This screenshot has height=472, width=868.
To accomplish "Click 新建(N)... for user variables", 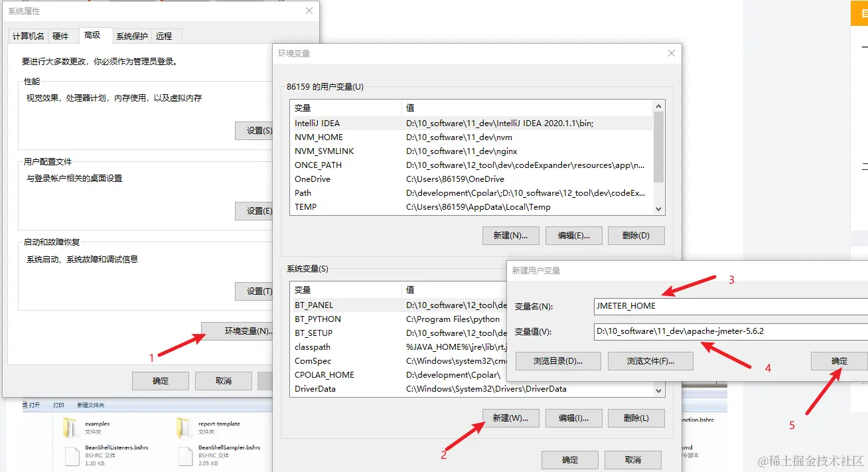I will pyautogui.click(x=510, y=235).
